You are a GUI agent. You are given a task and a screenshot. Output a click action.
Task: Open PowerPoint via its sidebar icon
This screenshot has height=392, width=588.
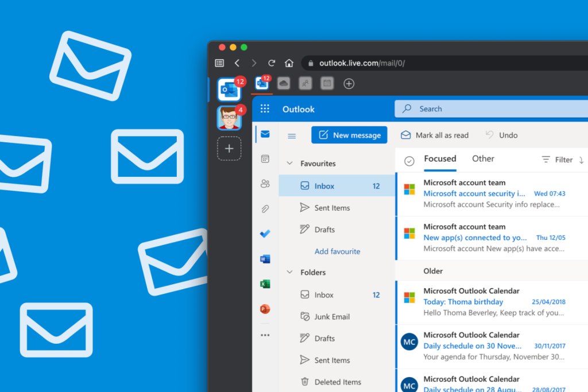(265, 309)
